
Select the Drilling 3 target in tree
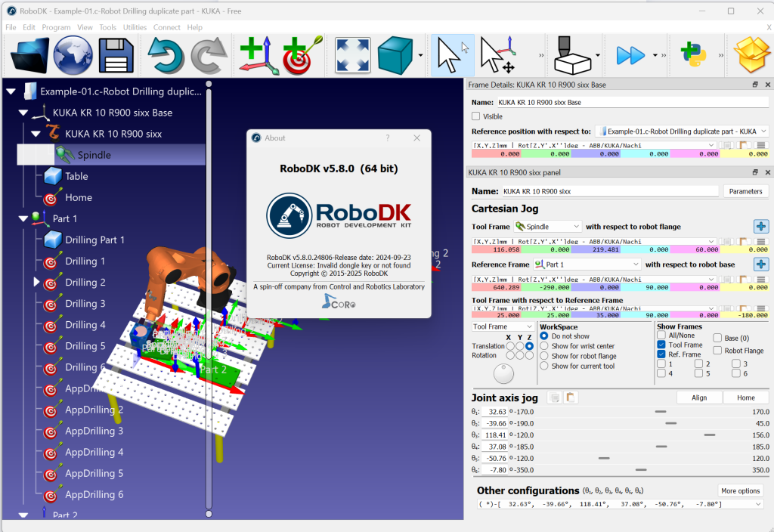click(x=85, y=304)
